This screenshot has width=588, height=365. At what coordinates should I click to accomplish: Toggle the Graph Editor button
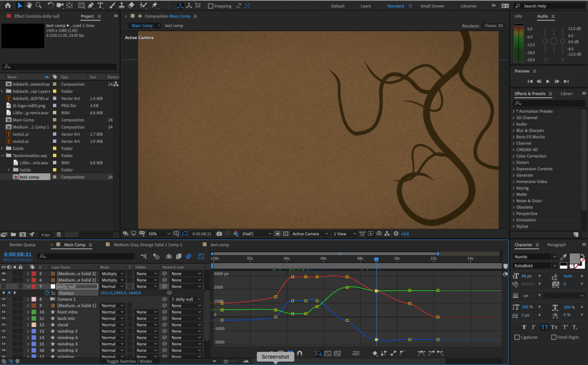click(201, 256)
